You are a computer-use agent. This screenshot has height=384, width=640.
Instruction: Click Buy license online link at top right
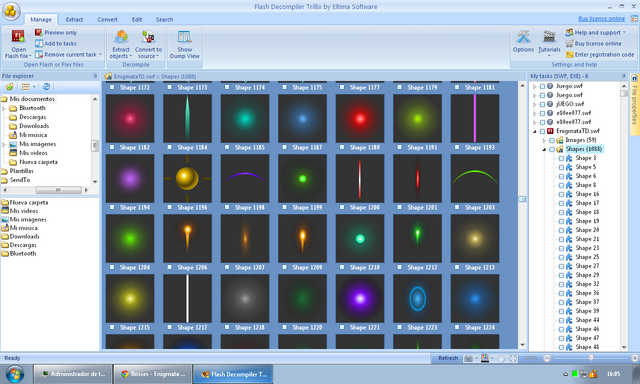(x=602, y=19)
